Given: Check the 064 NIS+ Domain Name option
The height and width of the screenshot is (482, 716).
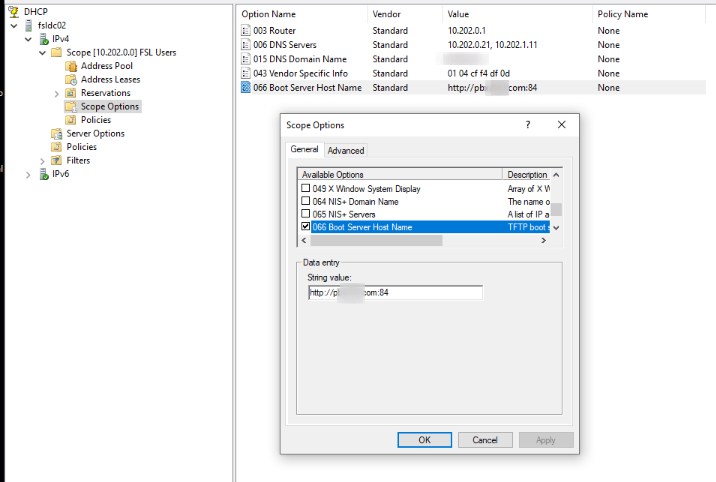Looking at the screenshot, I should (x=305, y=201).
